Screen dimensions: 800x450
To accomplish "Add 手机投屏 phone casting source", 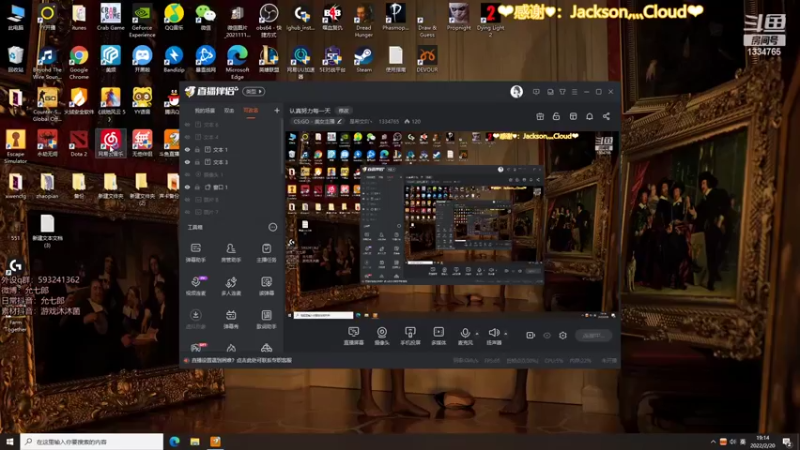I will [410, 336].
